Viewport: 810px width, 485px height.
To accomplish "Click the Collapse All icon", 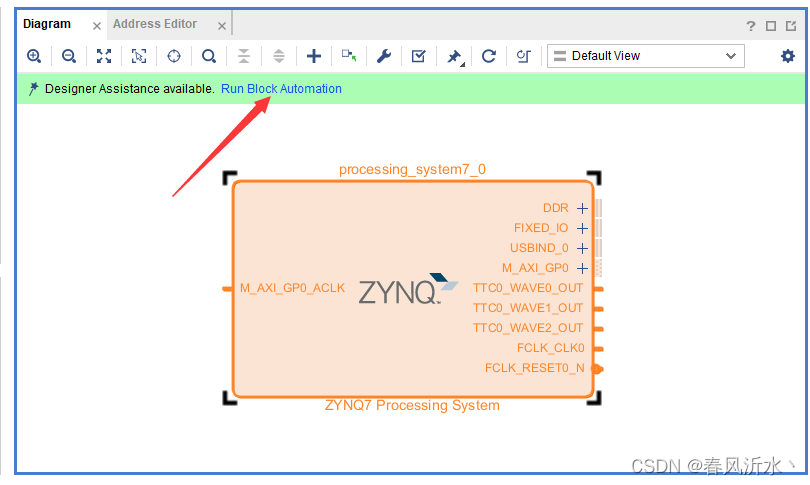I will 244,56.
